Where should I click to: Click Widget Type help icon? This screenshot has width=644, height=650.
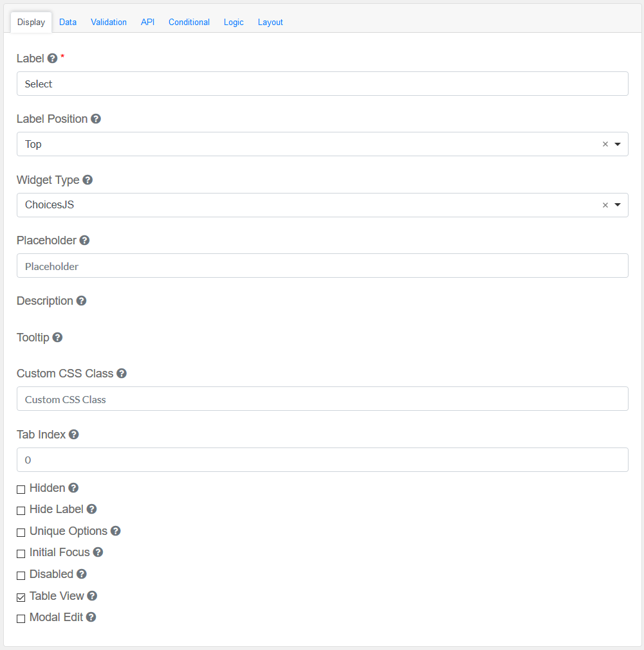(x=87, y=180)
